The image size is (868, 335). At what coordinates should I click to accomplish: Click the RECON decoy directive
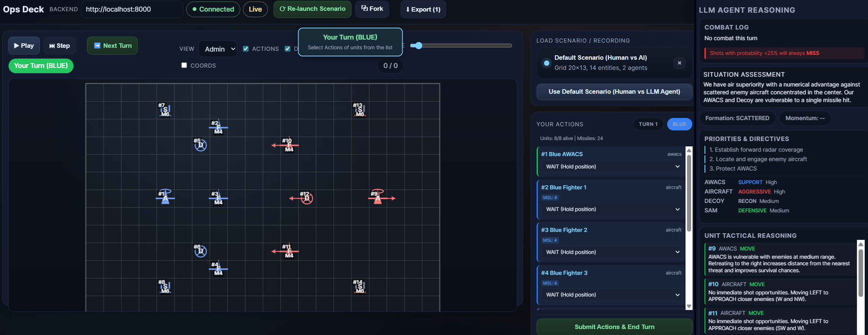coord(747,201)
